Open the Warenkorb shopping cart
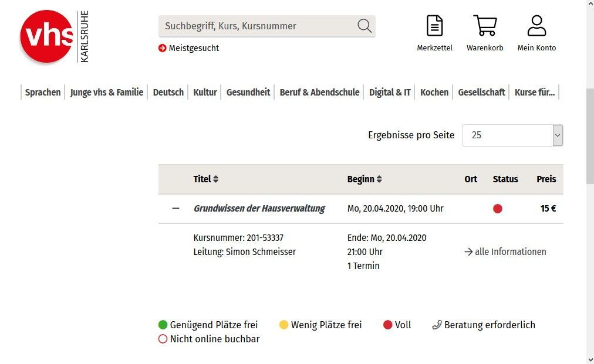 coord(485,26)
